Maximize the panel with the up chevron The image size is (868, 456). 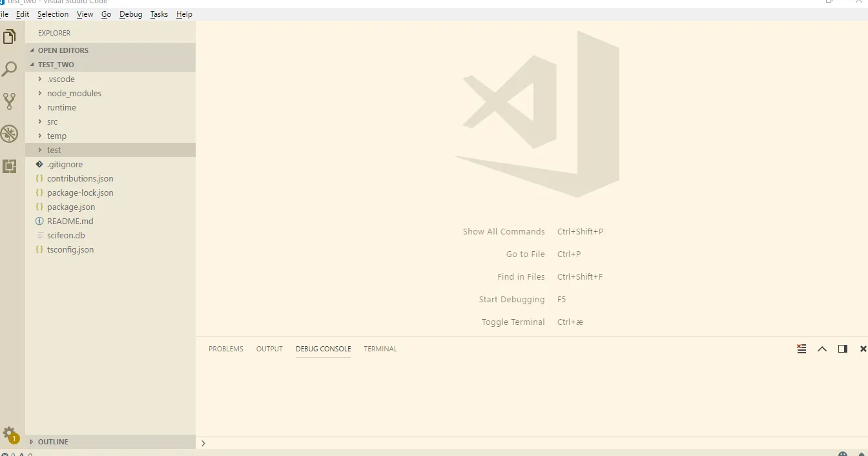(822, 349)
